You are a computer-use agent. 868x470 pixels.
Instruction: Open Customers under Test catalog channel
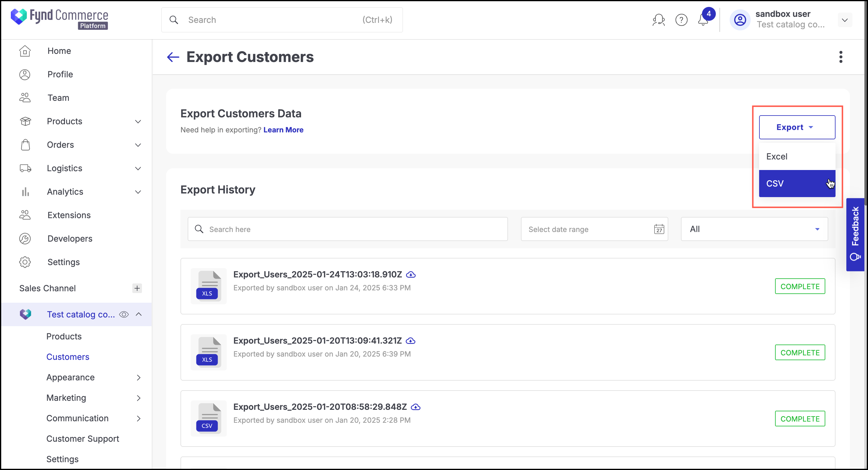pos(68,357)
